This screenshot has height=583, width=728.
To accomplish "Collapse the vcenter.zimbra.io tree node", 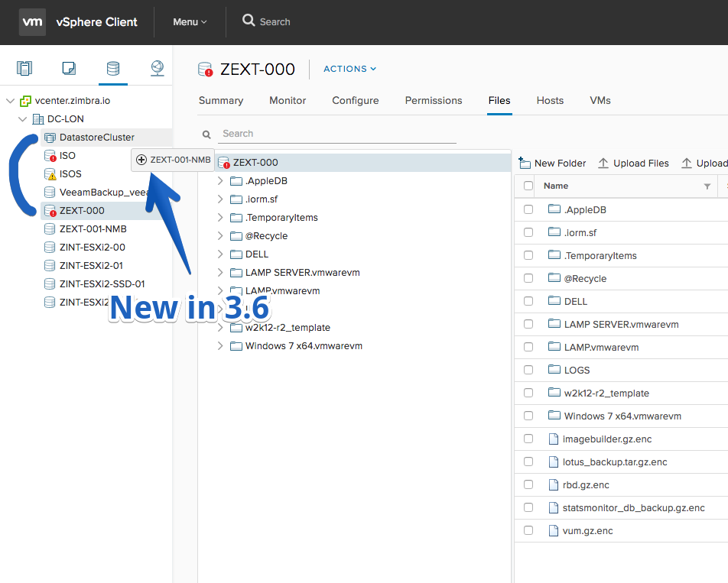I will click(x=10, y=101).
